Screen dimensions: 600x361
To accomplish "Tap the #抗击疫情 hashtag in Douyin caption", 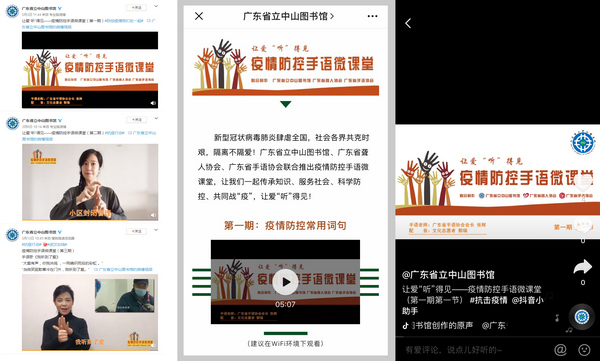I will (x=488, y=300).
